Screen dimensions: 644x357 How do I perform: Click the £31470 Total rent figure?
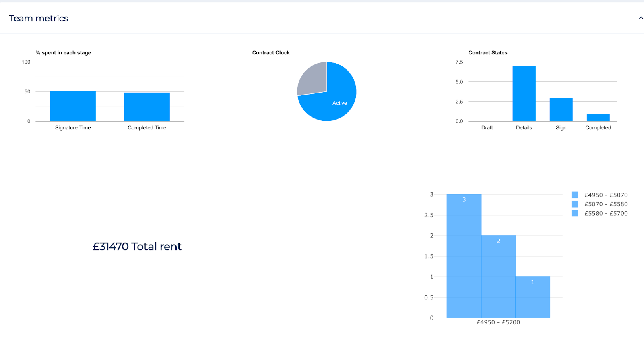coord(137,247)
